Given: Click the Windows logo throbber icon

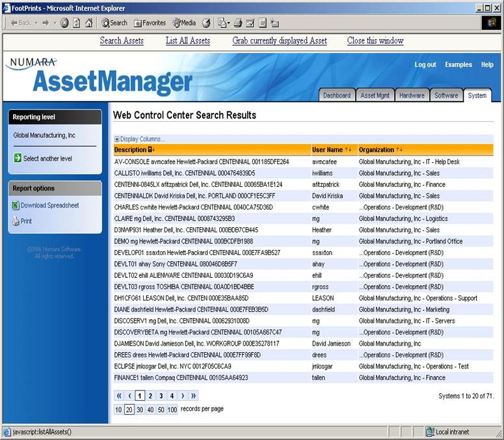Looking at the screenshot, I should (x=491, y=23).
